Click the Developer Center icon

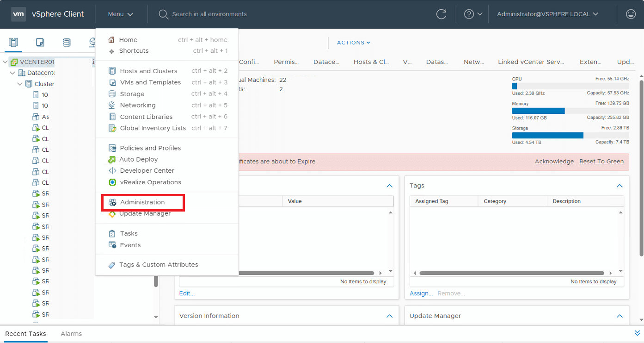(x=112, y=171)
